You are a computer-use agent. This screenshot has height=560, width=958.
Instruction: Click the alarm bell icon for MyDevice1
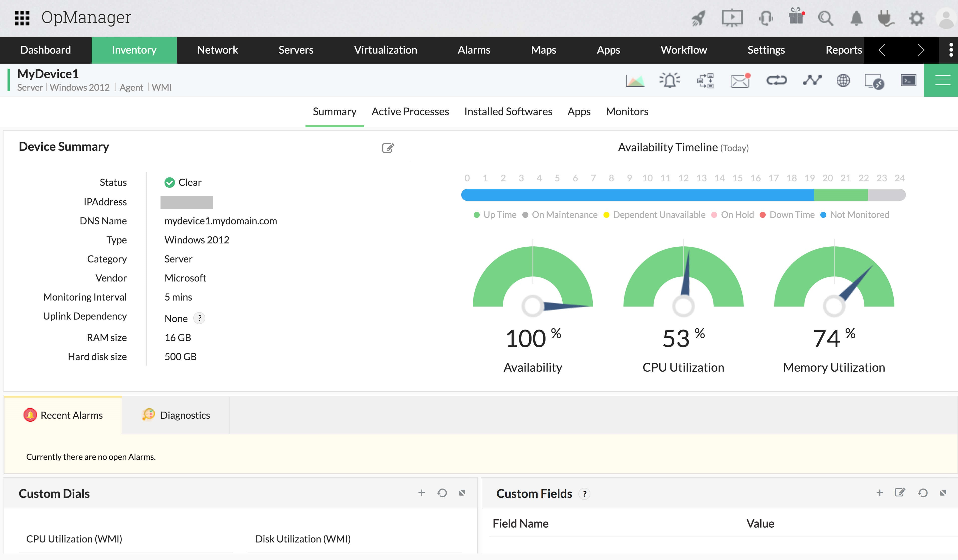pyautogui.click(x=670, y=80)
